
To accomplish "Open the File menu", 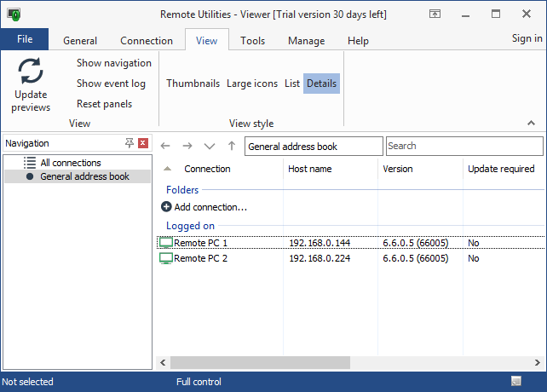I will click(x=25, y=39).
